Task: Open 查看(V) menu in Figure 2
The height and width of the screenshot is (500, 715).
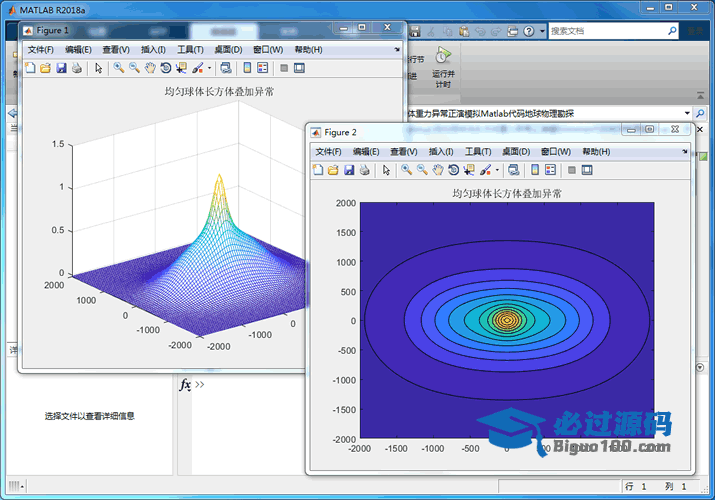Action: 404,152
